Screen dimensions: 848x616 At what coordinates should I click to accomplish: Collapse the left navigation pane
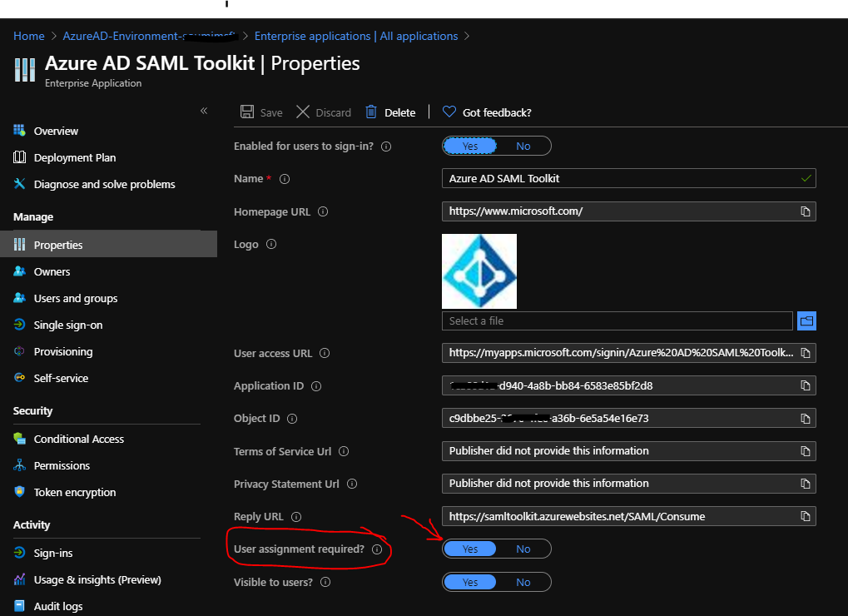203,109
